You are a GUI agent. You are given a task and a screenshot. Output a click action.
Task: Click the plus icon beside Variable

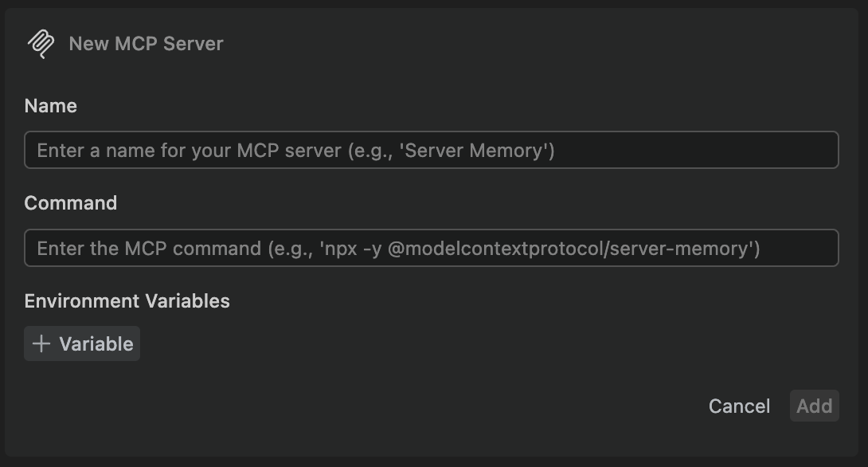pyautogui.click(x=41, y=344)
